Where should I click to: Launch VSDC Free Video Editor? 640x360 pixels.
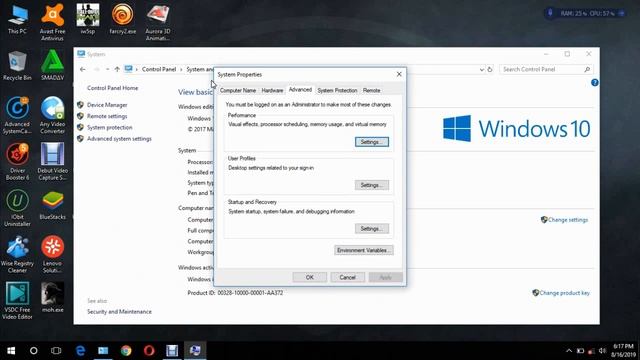pyautogui.click(x=17, y=301)
